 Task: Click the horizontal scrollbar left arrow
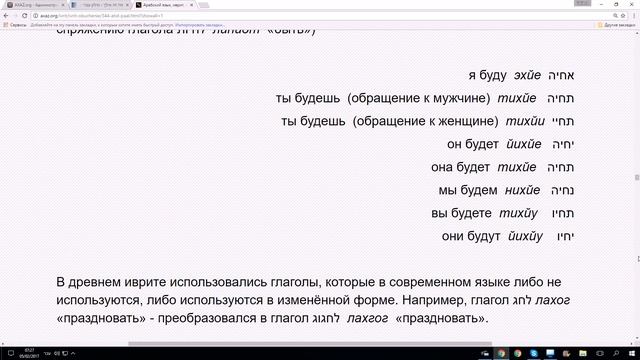pos(2,344)
